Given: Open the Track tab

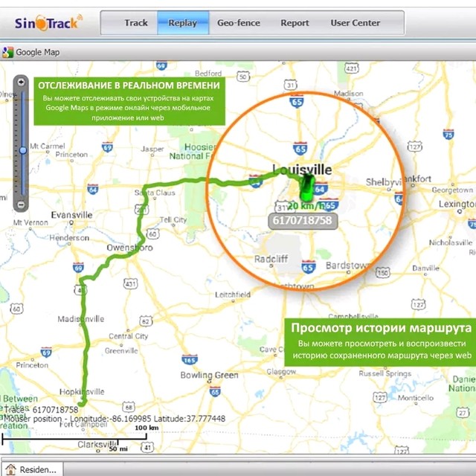Looking at the screenshot, I should click(135, 23).
